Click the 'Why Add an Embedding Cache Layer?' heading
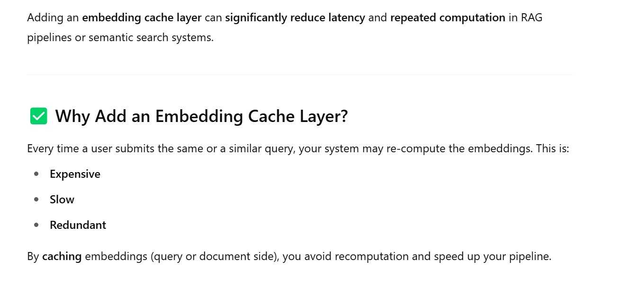 point(201,116)
